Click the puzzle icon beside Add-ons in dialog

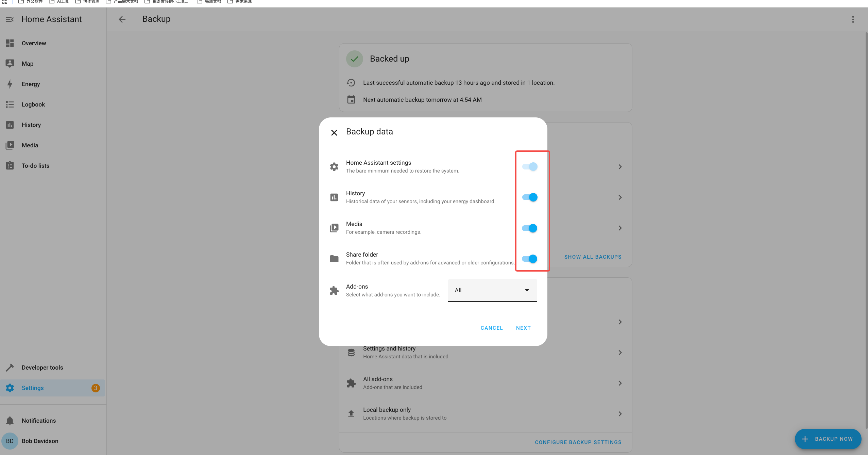(x=334, y=290)
